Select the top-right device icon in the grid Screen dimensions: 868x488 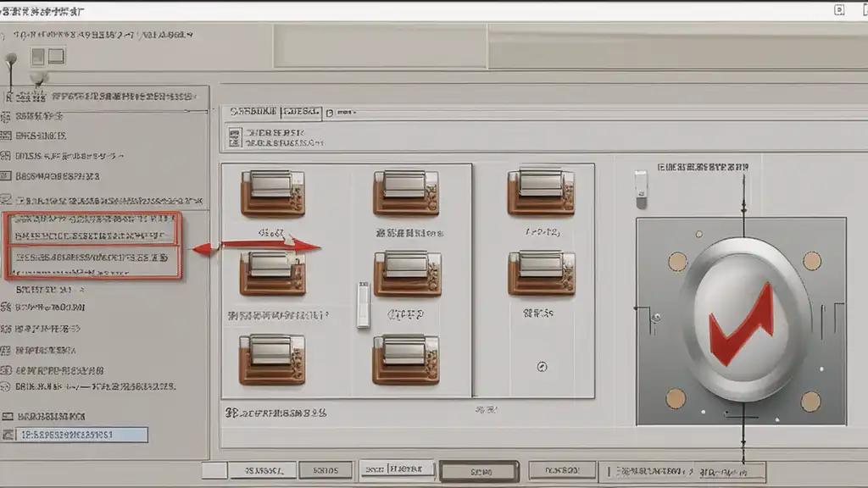click(x=541, y=192)
